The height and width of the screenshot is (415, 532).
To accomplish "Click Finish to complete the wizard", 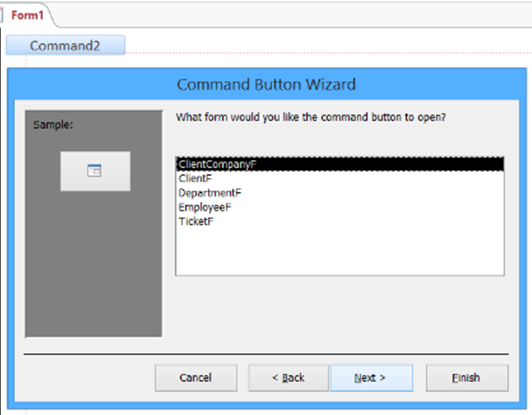I will [467, 378].
